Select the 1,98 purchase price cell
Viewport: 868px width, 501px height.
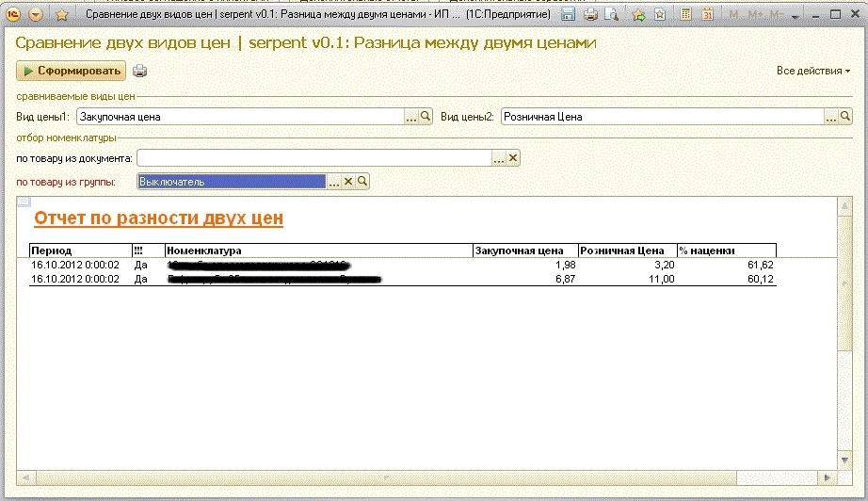coord(525,266)
